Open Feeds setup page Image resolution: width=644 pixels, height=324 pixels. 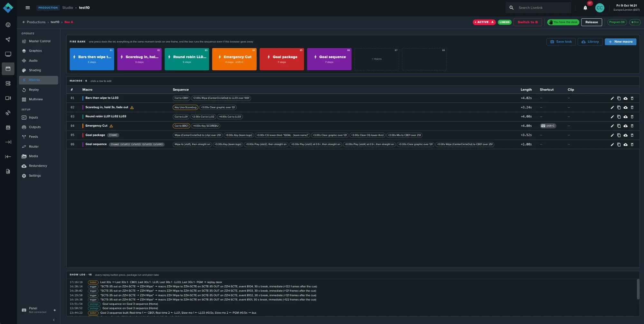pos(39,137)
